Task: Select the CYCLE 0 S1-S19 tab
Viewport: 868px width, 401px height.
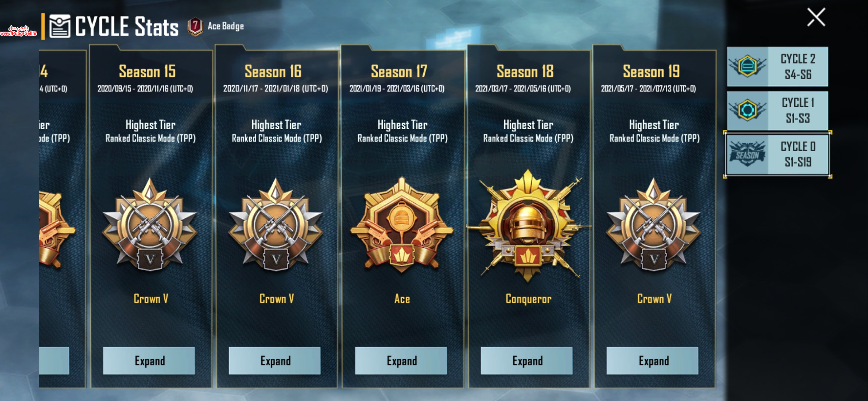Action: point(777,154)
